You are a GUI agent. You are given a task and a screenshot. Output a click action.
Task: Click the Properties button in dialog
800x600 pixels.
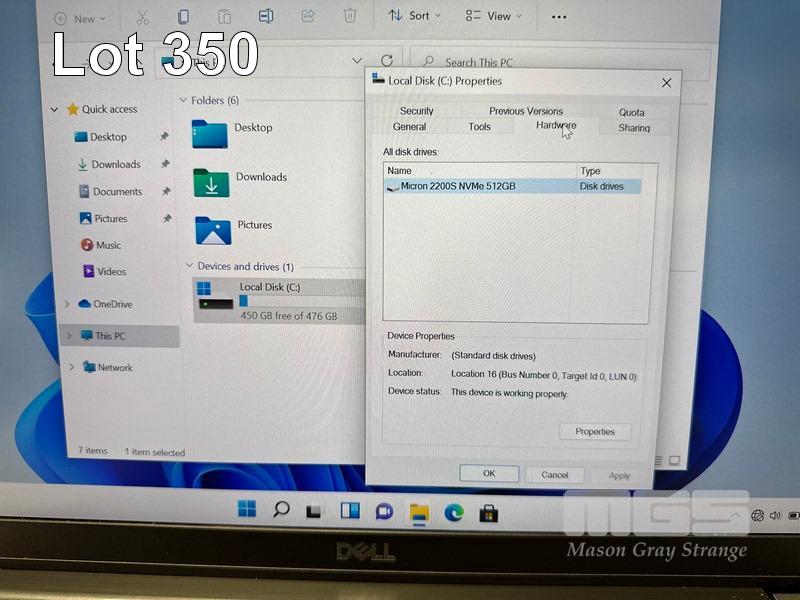coord(595,431)
